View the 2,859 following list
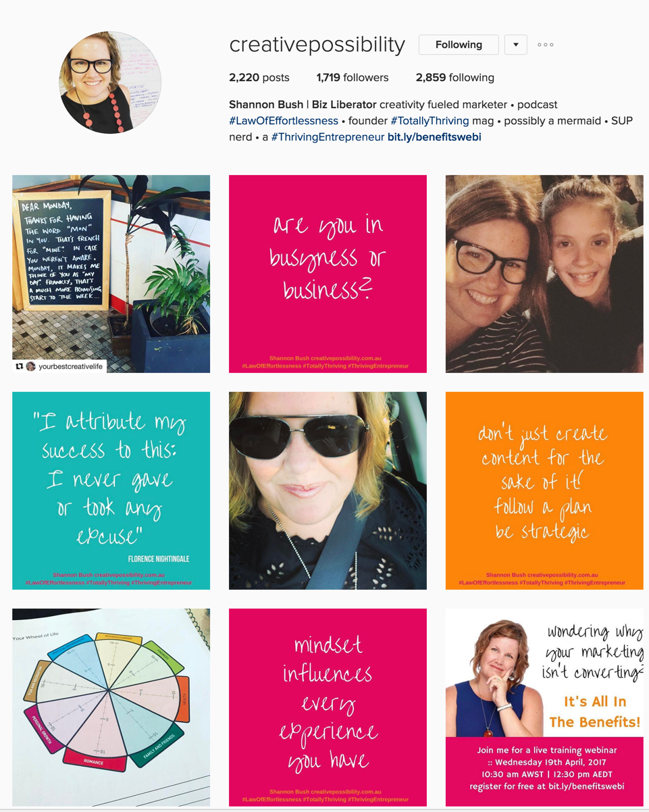Viewport: 649px width, 812px height. tap(455, 78)
